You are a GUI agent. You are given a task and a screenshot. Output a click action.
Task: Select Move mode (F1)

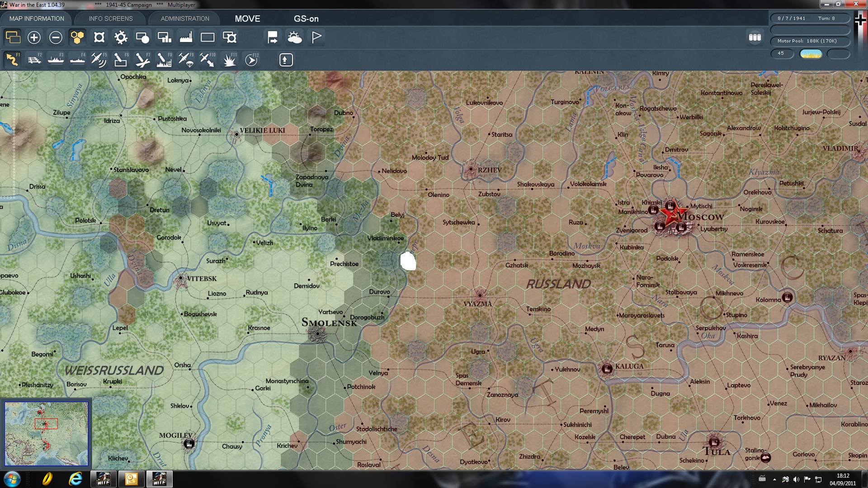(x=12, y=60)
